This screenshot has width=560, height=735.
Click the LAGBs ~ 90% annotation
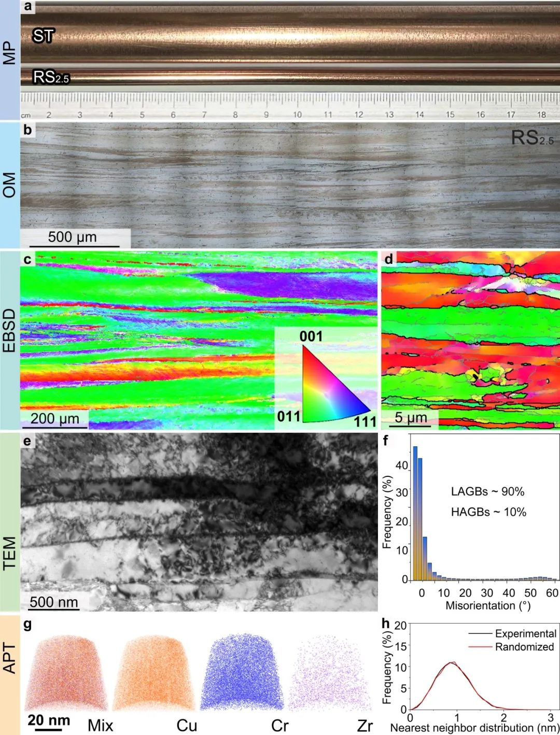(x=487, y=491)
